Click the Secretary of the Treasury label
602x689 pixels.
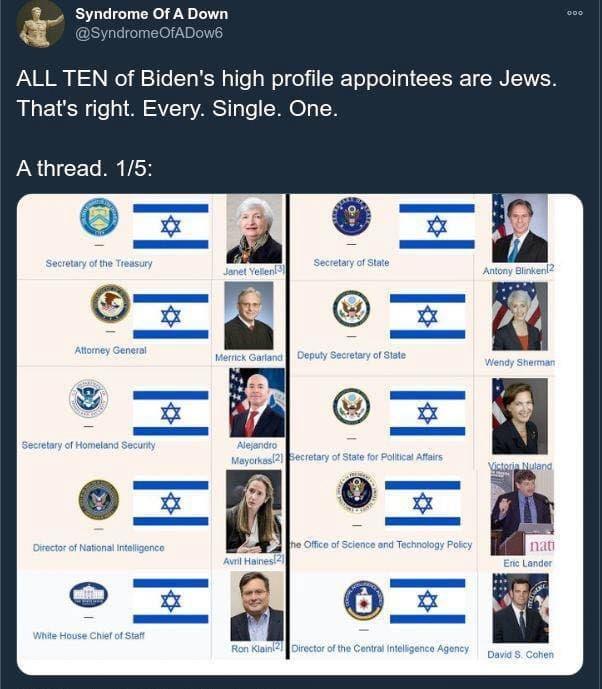click(x=99, y=264)
